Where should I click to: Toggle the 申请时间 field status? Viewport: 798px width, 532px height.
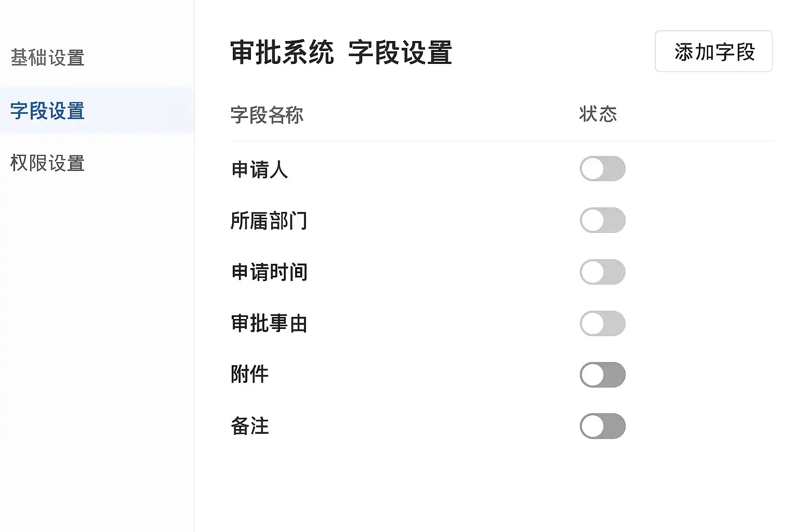point(602,272)
